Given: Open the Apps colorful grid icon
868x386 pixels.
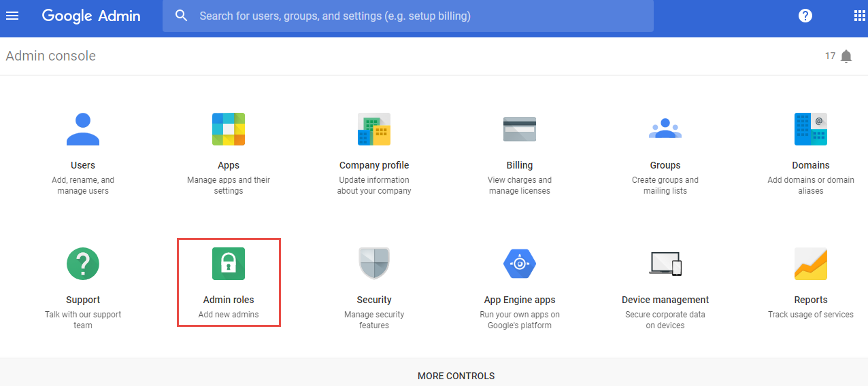Looking at the screenshot, I should click(x=229, y=129).
